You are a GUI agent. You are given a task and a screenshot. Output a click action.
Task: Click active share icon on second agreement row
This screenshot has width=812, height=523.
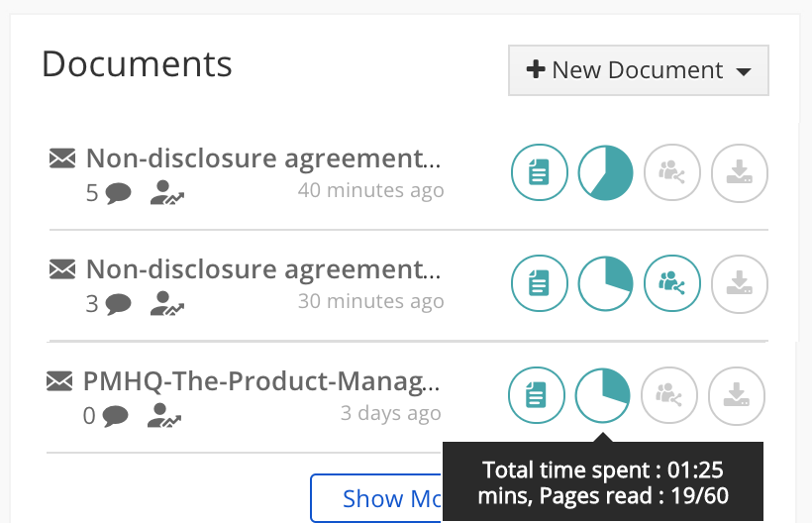pos(672,283)
